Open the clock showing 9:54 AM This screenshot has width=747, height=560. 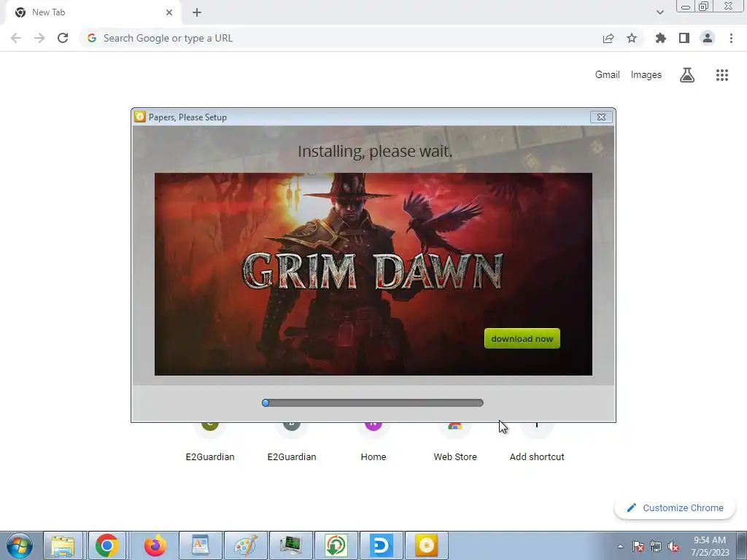[710, 546]
